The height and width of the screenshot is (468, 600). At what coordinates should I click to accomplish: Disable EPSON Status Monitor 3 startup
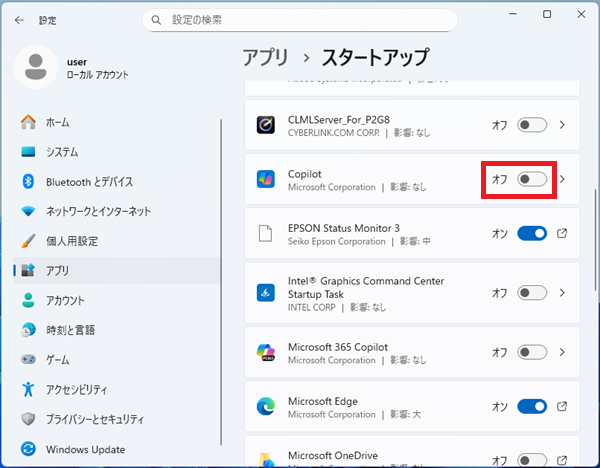pyautogui.click(x=532, y=234)
